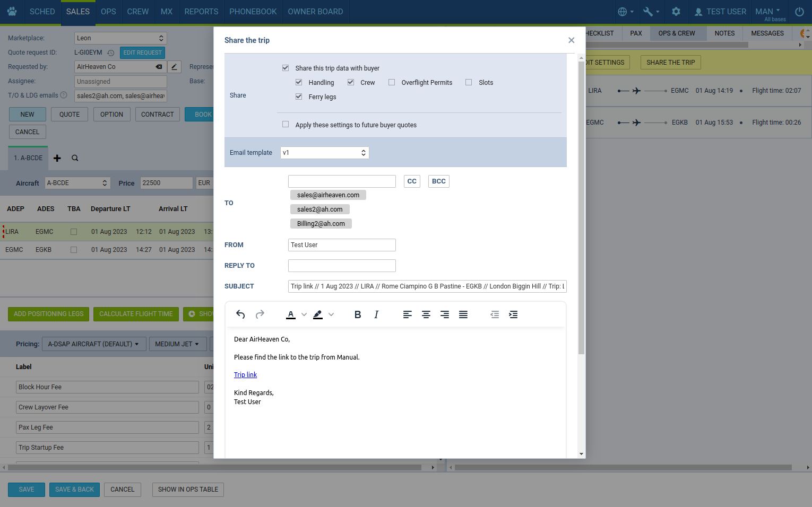Toggle italic text formatting

(376, 314)
